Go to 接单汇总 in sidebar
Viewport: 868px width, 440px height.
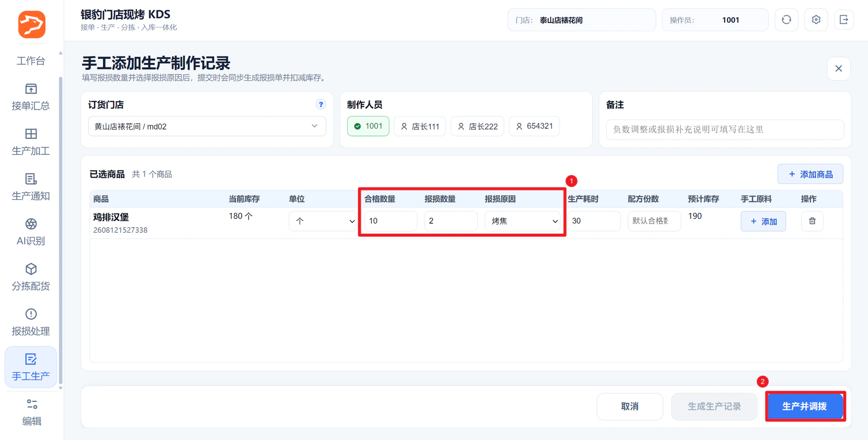[x=31, y=97]
